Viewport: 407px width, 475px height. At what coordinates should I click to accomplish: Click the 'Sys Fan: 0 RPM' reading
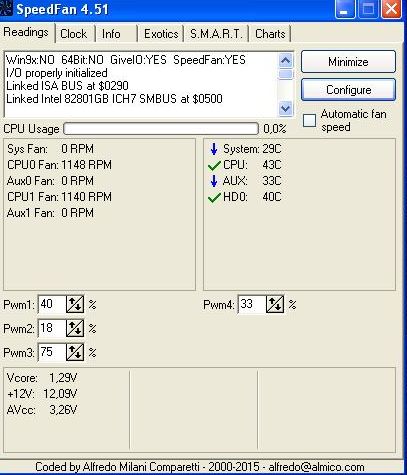pos(50,149)
